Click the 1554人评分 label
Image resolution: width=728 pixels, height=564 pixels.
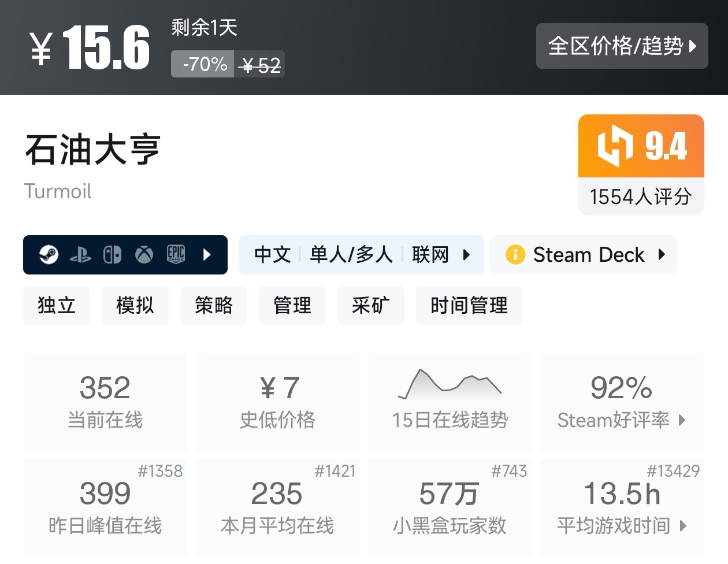pos(640,196)
